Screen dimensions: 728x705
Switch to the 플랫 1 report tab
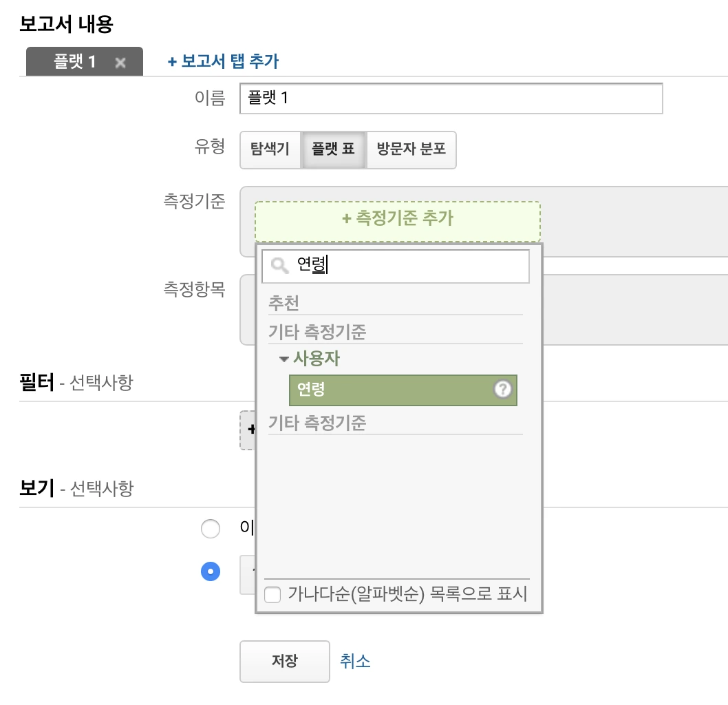(x=74, y=62)
